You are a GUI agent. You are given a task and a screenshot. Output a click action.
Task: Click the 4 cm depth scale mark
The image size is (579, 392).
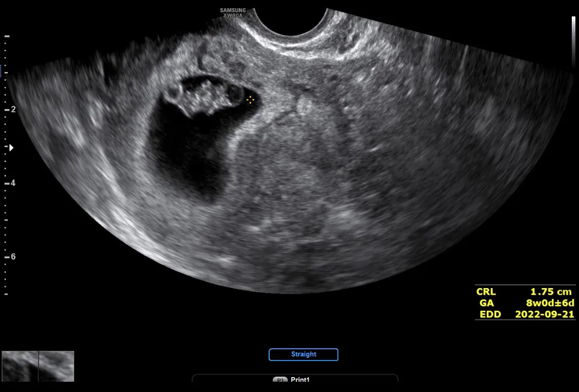point(11,183)
